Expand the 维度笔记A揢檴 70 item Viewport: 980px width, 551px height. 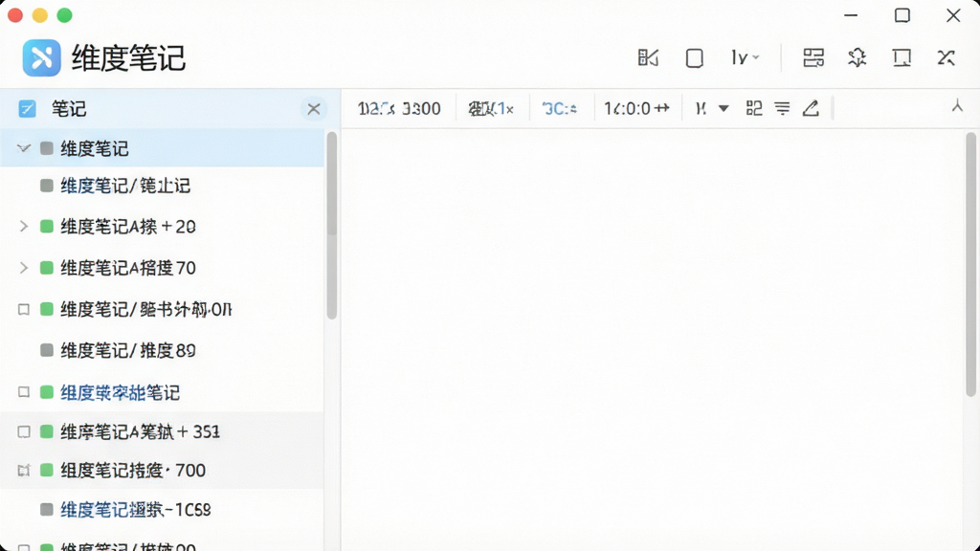point(24,268)
